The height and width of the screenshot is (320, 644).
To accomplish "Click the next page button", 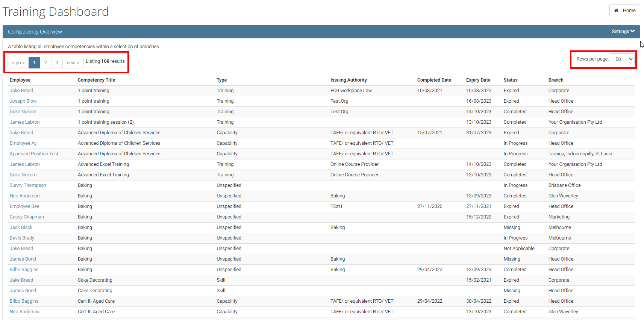I will [x=73, y=63].
